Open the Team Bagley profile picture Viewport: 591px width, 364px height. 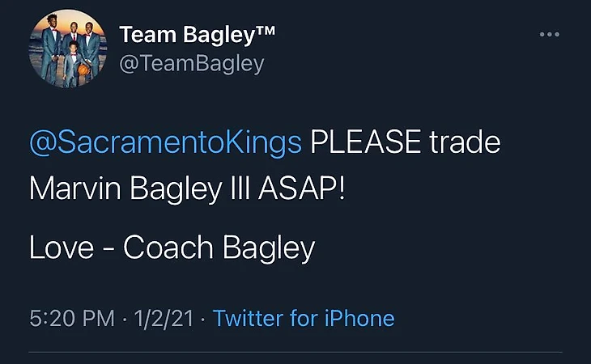(67, 50)
